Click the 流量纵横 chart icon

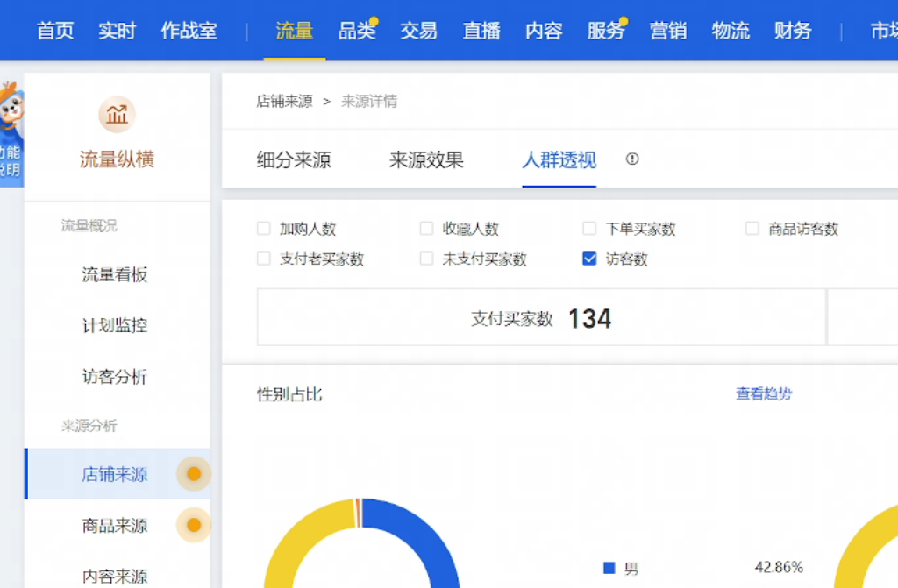click(117, 115)
